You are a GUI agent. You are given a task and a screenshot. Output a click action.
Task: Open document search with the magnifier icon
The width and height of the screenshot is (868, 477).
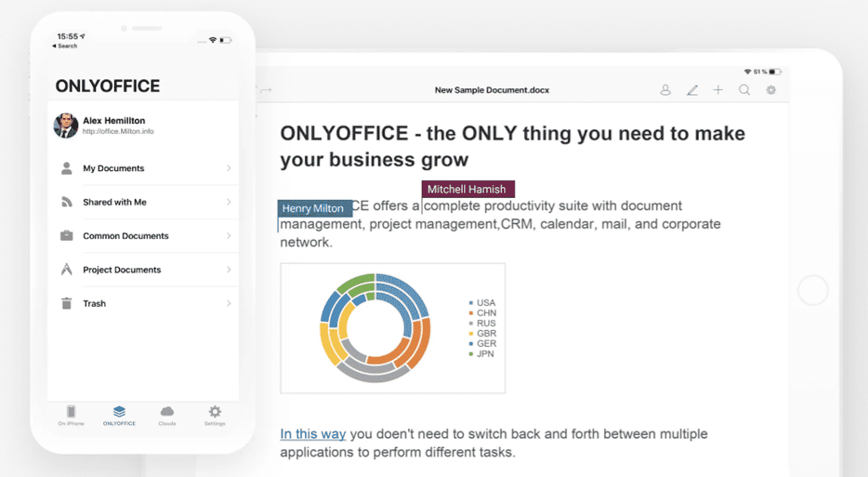(744, 90)
